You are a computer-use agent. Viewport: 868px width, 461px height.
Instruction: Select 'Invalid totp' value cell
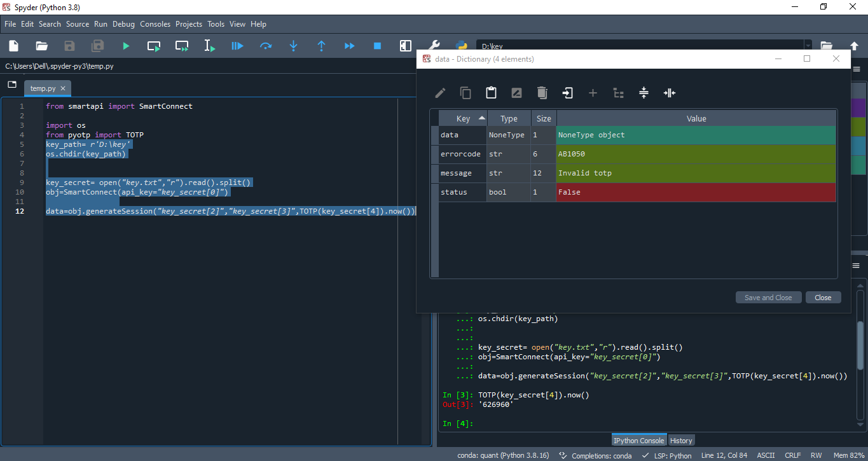(696, 173)
